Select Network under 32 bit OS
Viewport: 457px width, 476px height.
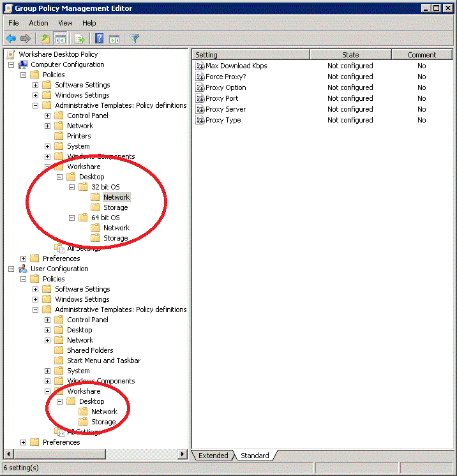(x=117, y=197)
